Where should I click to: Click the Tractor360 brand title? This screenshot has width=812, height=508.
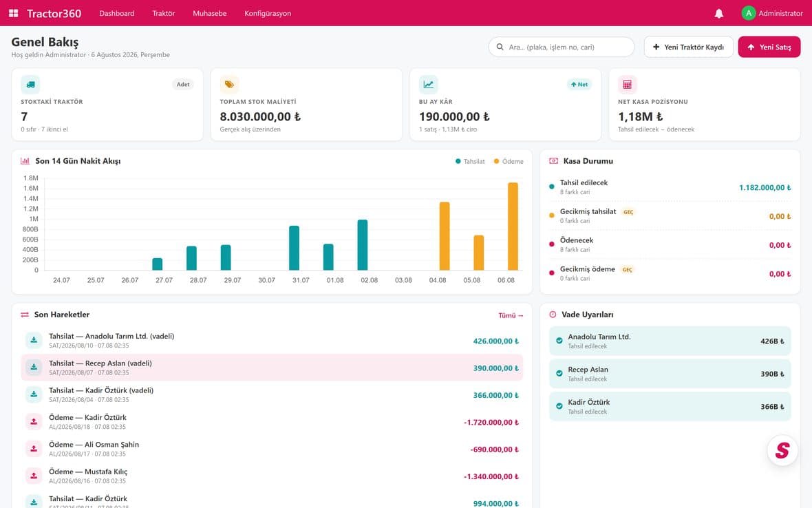tap(54, 14)
